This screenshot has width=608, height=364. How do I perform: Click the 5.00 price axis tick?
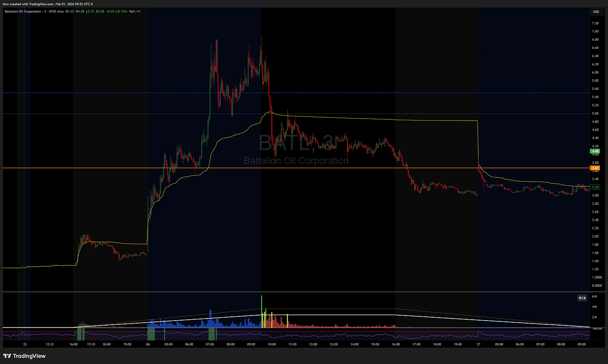click(595, 114)
